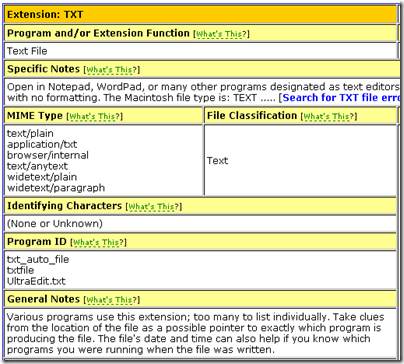The image size is (404, 364).
Task: Select the Text file classification value
Action: click(217, 161)
